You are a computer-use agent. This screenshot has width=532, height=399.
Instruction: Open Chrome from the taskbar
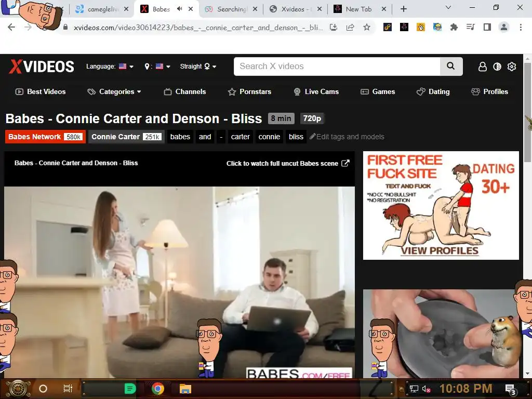pos(158,389)
